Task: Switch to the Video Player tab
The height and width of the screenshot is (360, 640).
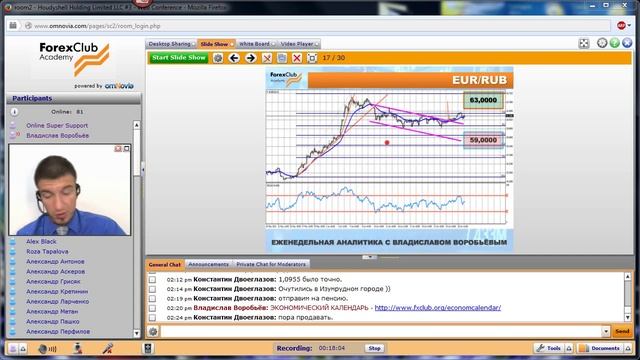Action: pos(299,44)
